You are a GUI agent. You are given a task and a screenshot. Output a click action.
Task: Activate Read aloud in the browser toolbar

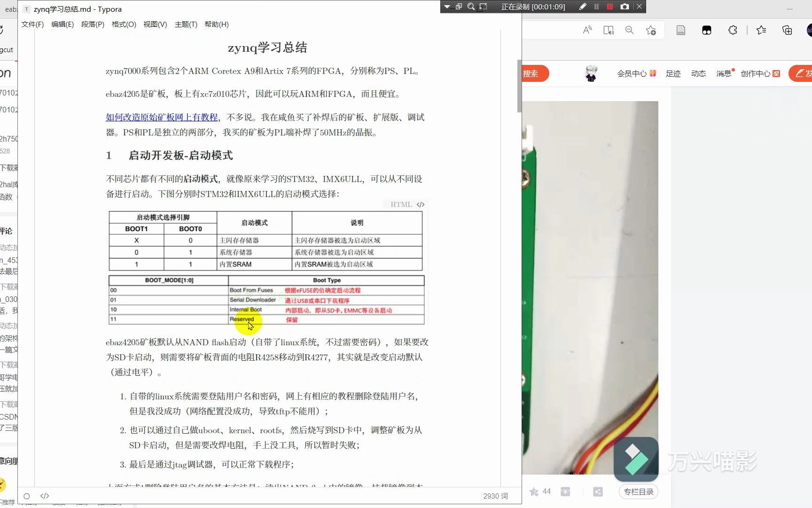coord(587,30)
